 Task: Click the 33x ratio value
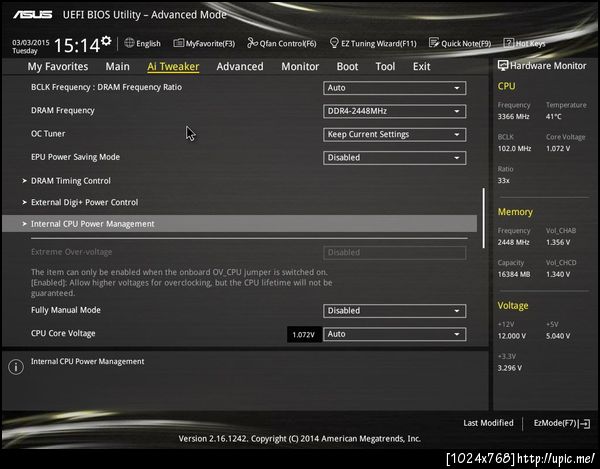point(504,181)
